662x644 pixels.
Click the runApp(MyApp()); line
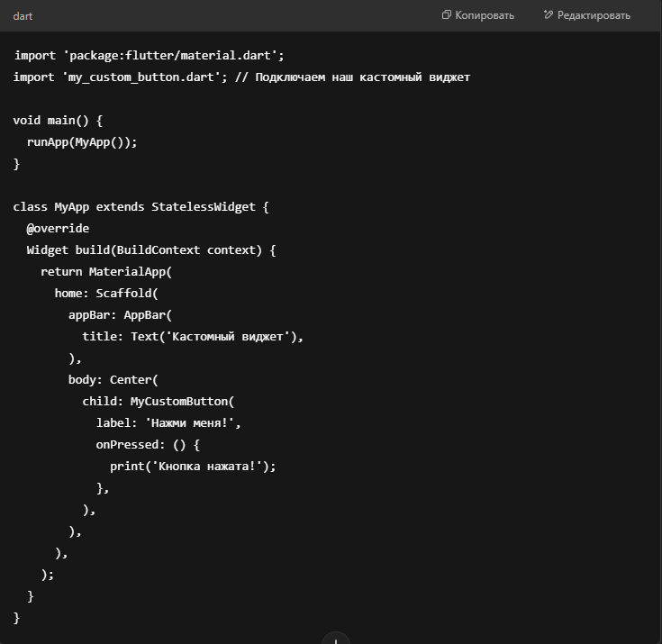pos(82,142)
